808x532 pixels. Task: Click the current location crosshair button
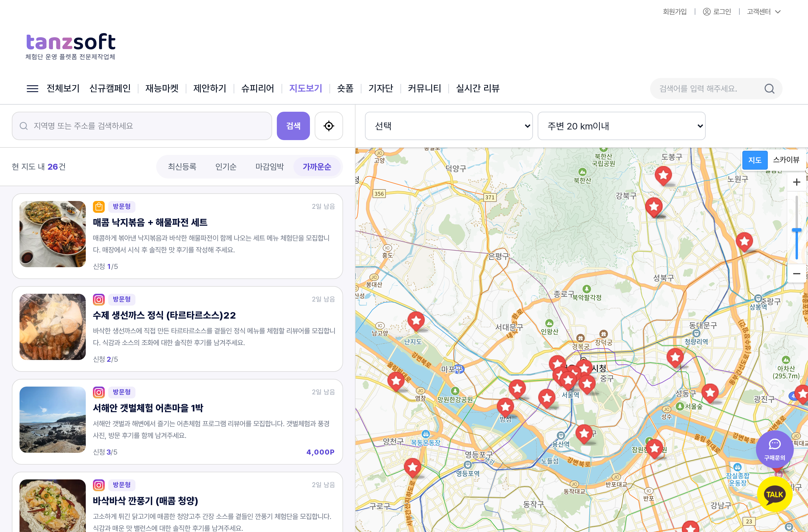[x=329, y=126]
